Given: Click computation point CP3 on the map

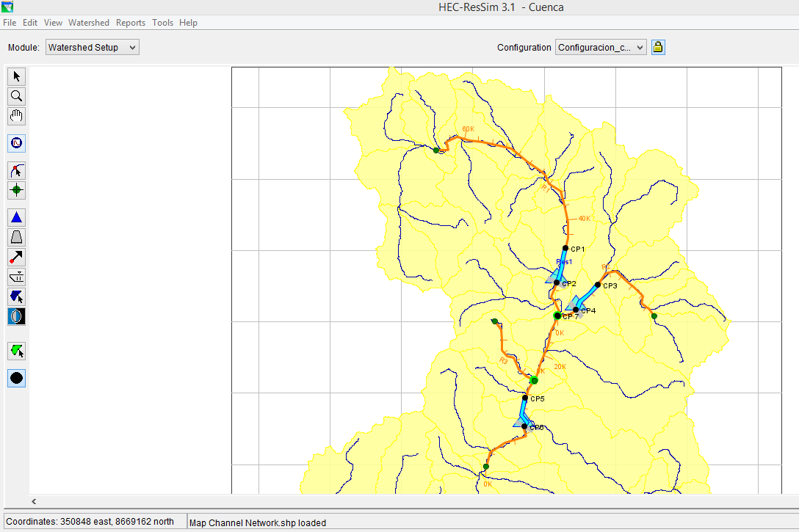Looking at the screenshot, I should (598, 285).
